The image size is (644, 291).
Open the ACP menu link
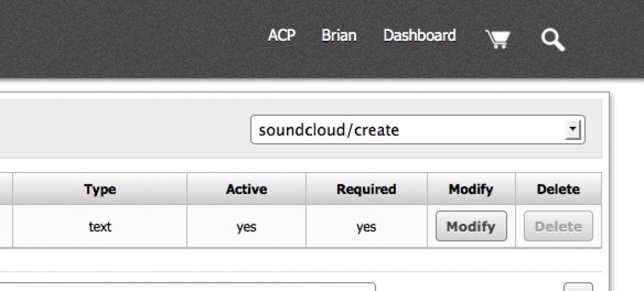click(x=281, y=35)
